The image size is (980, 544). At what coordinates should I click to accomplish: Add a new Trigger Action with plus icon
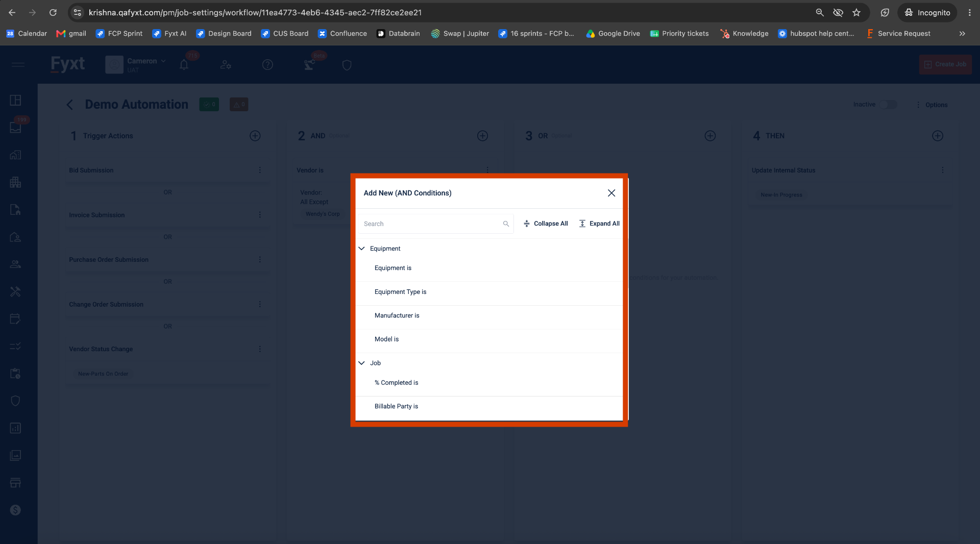[255, 136]
